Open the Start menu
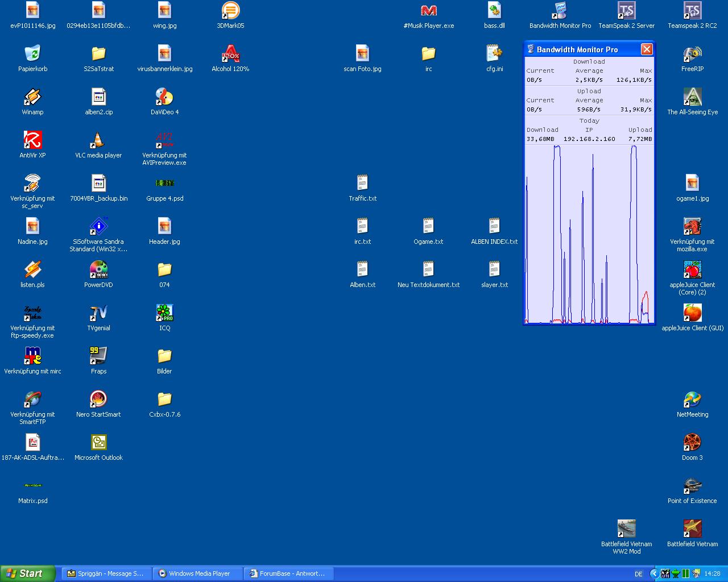Screen dimensions: 728x582 click(x=27, y=573)
